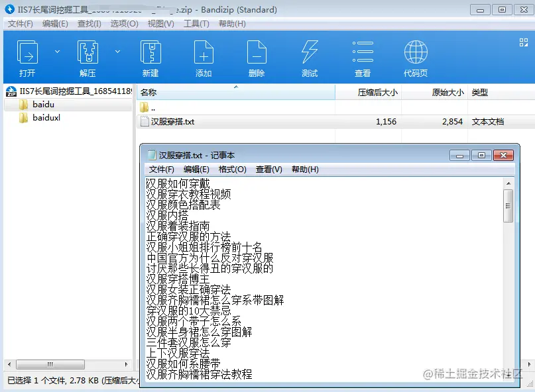Open the 代码页 codepage selector icon
535x392 pixels.
tap(416, 57)
